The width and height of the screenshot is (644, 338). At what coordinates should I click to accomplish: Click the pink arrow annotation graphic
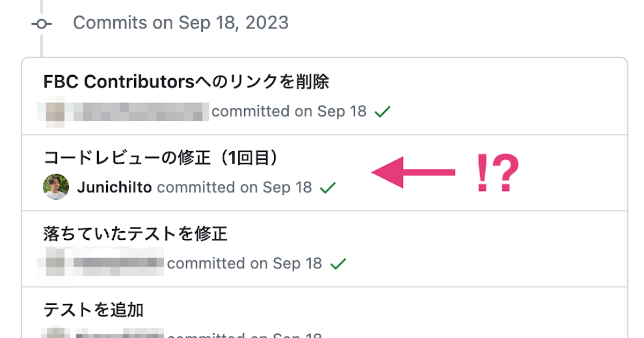(413, 173)
